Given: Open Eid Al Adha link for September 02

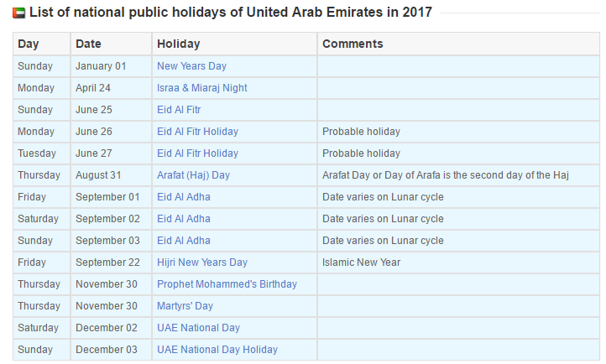Looking at the screenshot, I should coord(184,219).
